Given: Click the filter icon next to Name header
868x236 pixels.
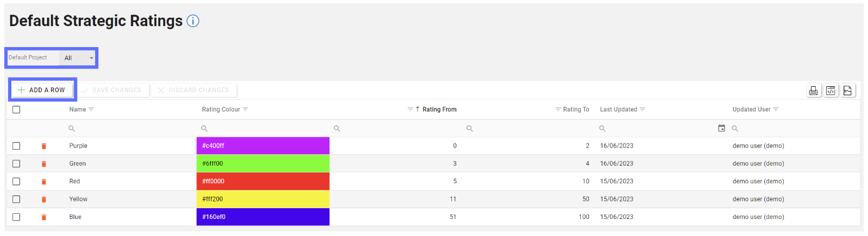Looking at the screenshot, I should pyautogui.click(x=91, y=109).
